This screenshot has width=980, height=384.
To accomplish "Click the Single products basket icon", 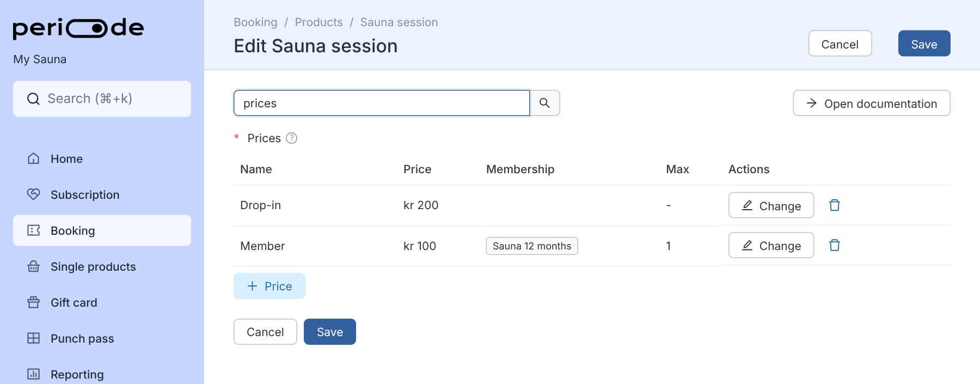I will 34,266.
